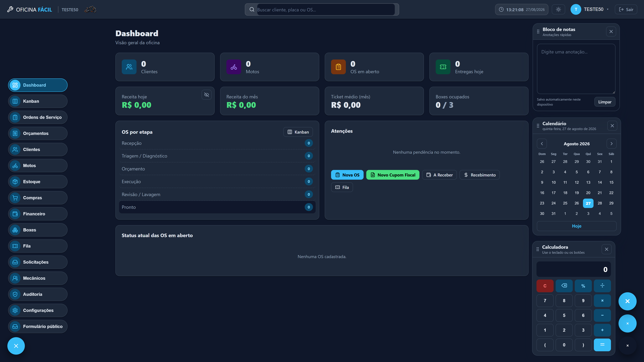Click the Mecânicos person icon
644x362 pixels.
[15, 278]
